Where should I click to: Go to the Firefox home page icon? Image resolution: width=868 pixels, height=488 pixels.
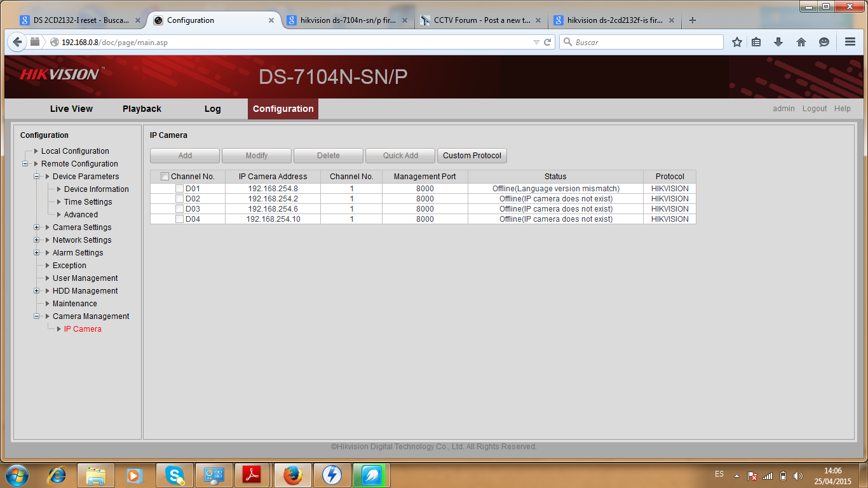pos(801,42)
